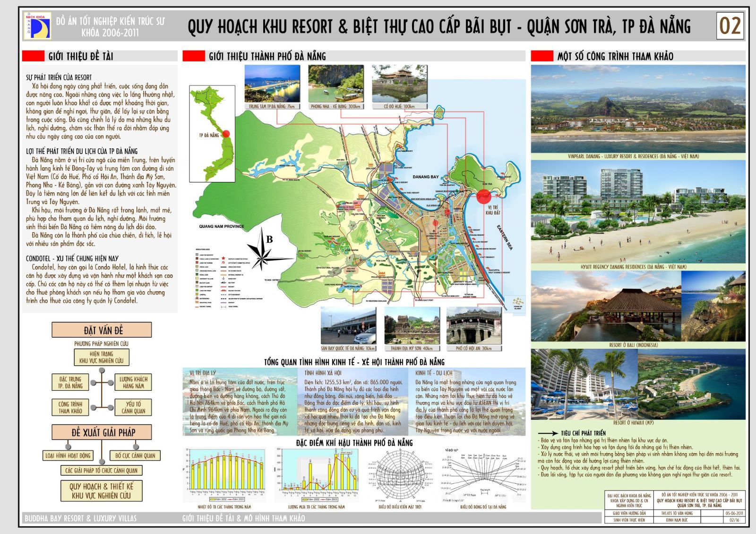This screenshot has height=534, width=756.
Task: Click the large red site-location circle on the map
Action: click(484, 196)
